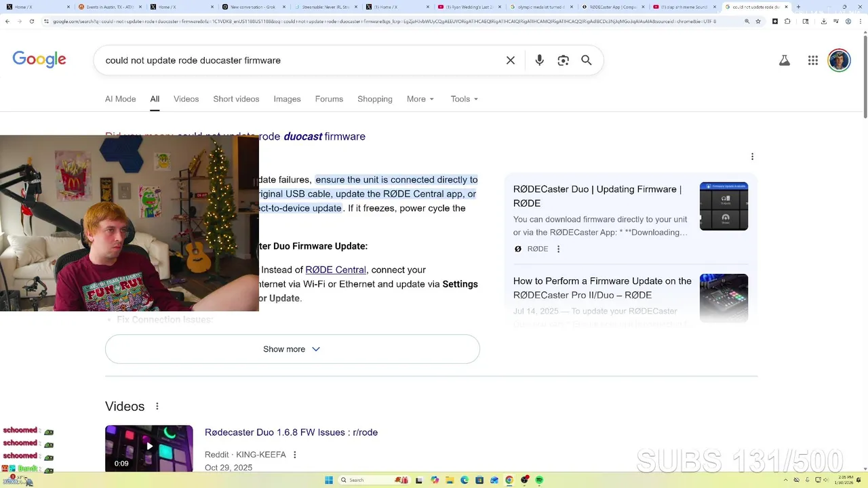Submit search with magnifying glass icon
868x488 pixels.
(587, 60)
